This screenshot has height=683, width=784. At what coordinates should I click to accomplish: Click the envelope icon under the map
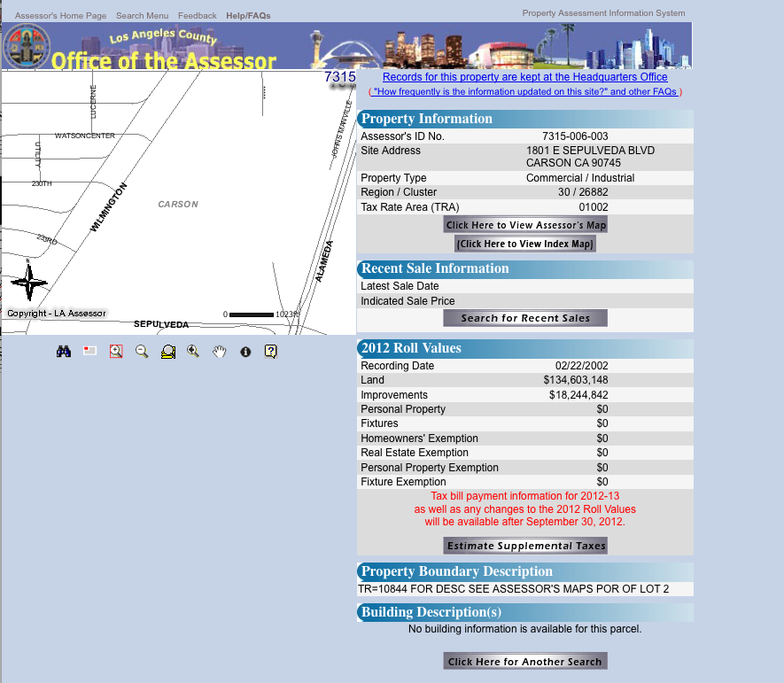(89, 352)
